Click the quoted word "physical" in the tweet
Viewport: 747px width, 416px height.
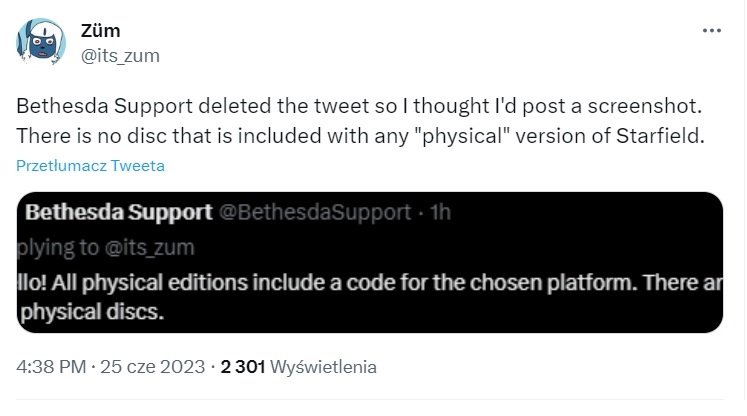466,136
